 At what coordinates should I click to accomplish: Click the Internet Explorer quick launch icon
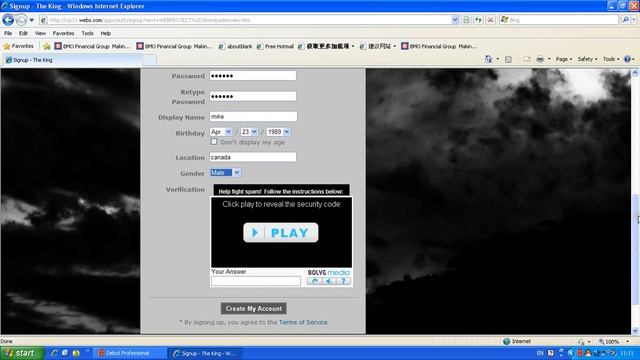54,353
